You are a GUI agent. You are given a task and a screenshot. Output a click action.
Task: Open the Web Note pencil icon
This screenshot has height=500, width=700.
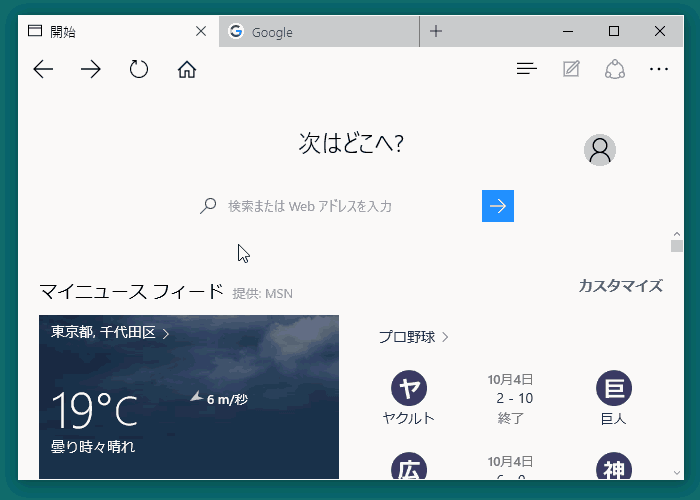click(571, 69)
